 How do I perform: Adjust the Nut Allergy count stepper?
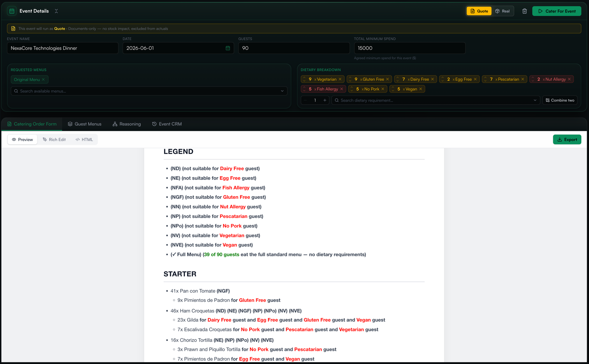click(x=533, y=79)
